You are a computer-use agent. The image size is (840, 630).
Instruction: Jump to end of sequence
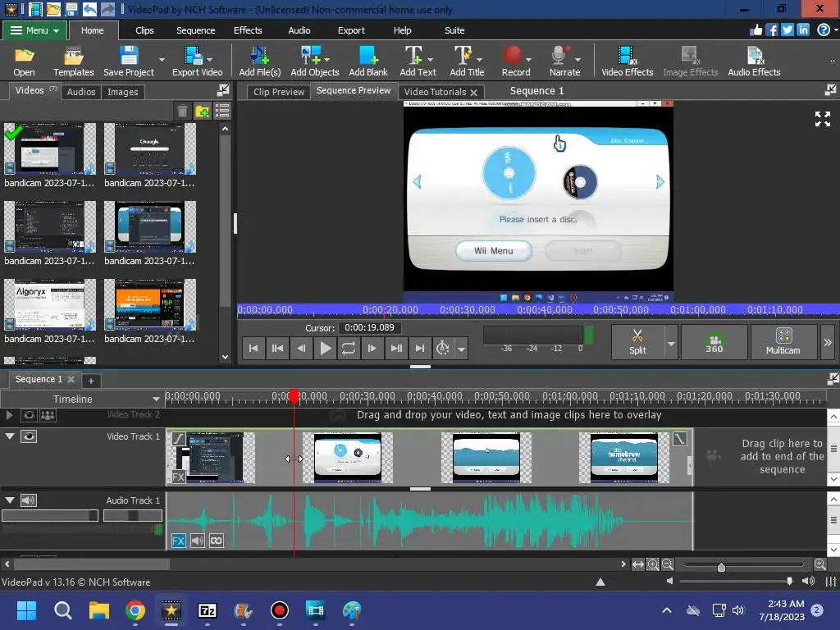click(419, 348)
